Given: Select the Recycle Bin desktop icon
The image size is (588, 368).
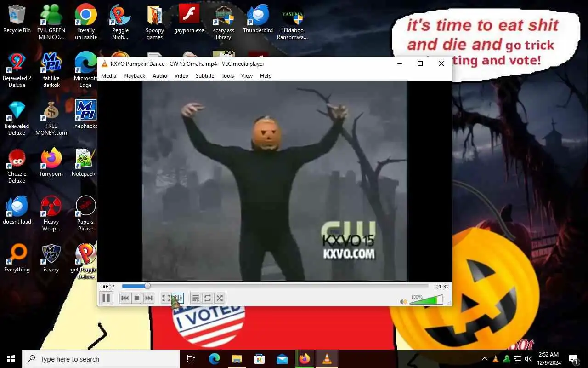Looking at the screenshot, I should coord(17,19).
